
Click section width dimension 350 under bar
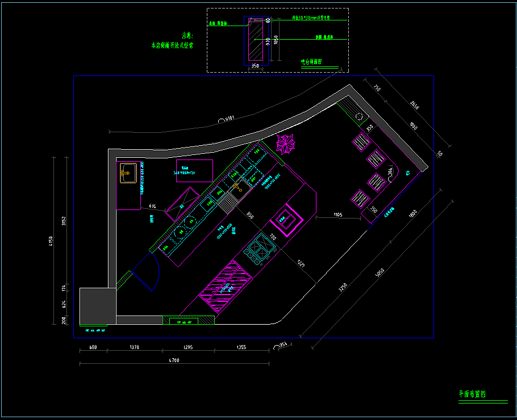coord(255,66)
